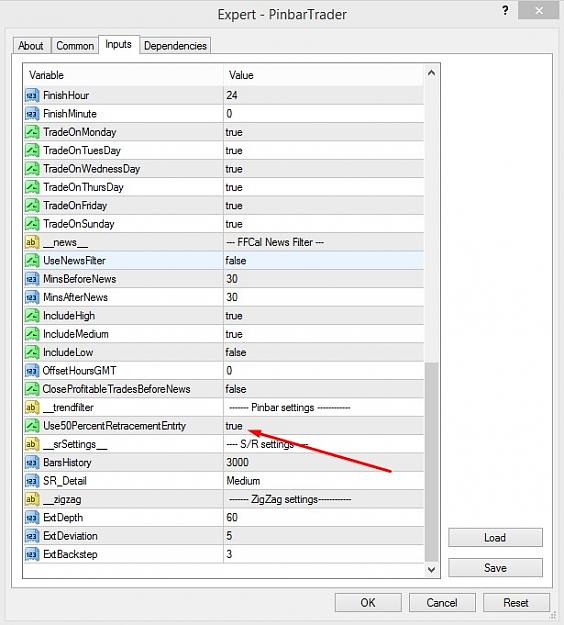Viewport: 564px width, 625px height.
Task: Click the Cancel button
Action: tap(442, 602)
